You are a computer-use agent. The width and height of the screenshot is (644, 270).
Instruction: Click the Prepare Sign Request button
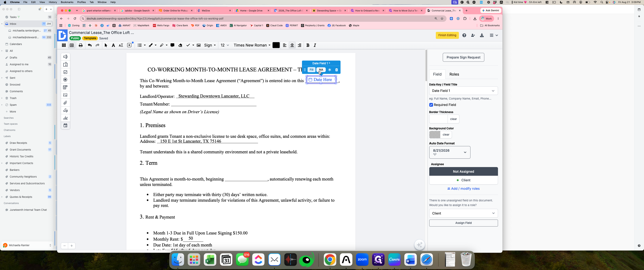463,57
